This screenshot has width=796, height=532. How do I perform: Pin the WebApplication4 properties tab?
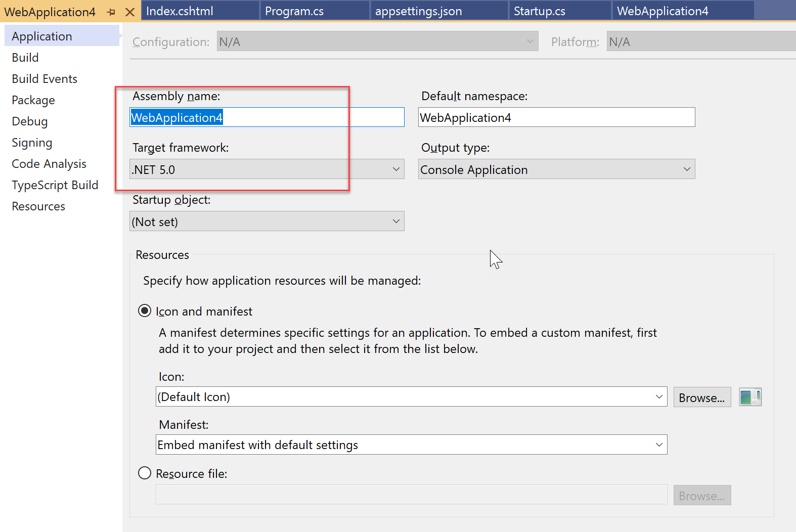click(x=111, y=12)
